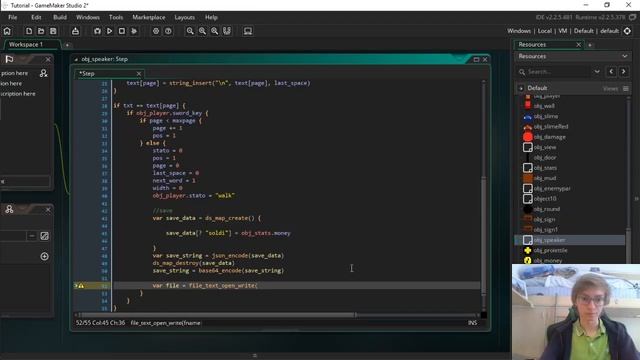Screen dimensions: 640x360
Task: Go to next search result arrow
Action: [623, 72]
